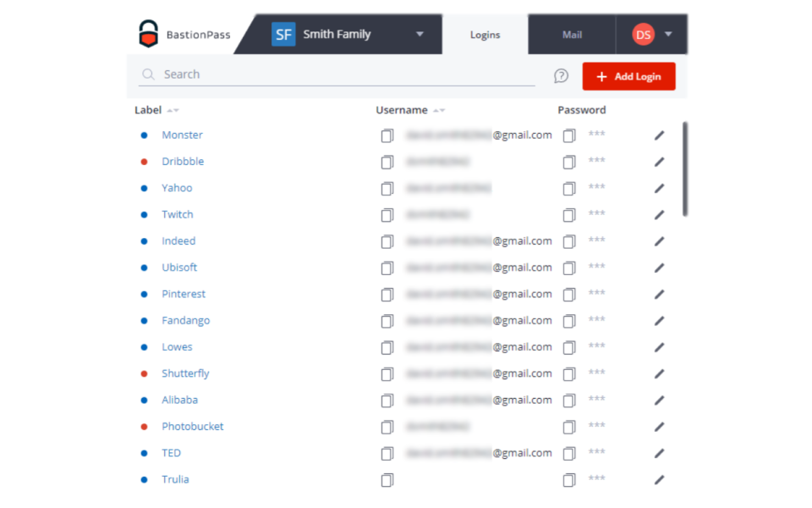Open the Trulia login link

(175, 479)
